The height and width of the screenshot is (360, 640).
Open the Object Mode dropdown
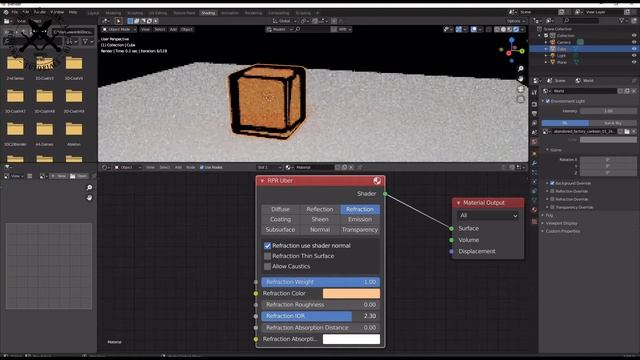tap(119, 29)
